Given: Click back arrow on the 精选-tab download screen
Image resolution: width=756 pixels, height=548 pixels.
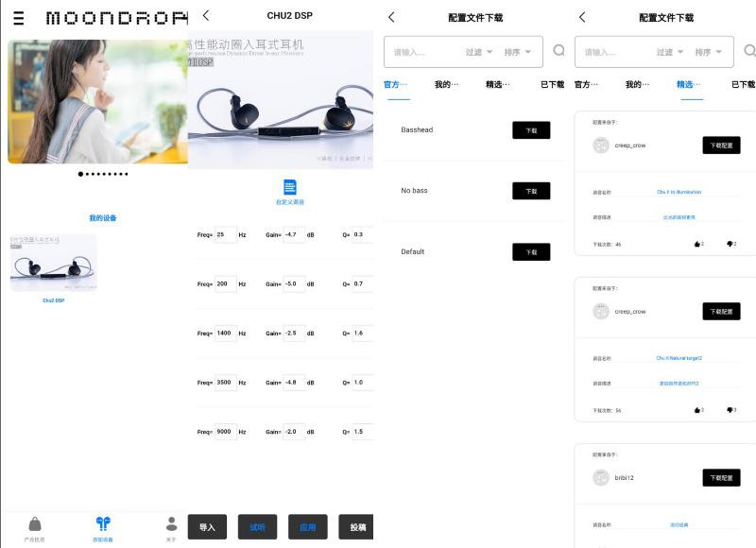Looking at the screenshot, I should click(582, 17).
